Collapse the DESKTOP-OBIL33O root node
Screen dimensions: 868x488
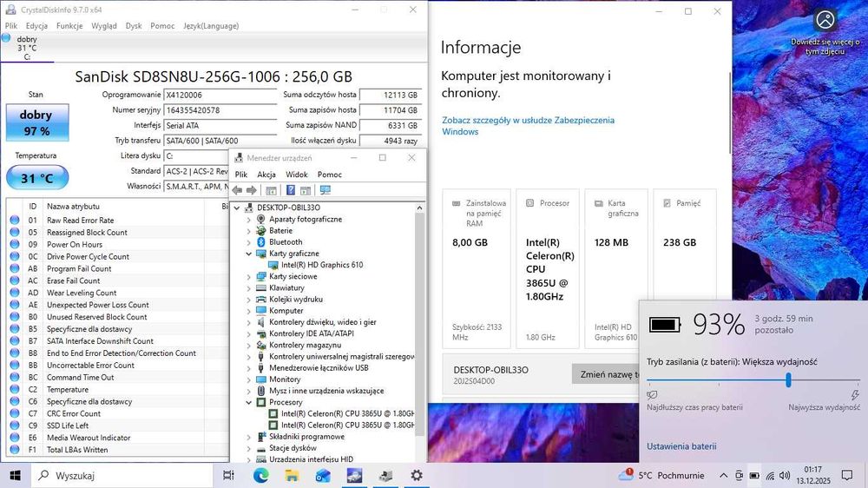coord(237,208)
